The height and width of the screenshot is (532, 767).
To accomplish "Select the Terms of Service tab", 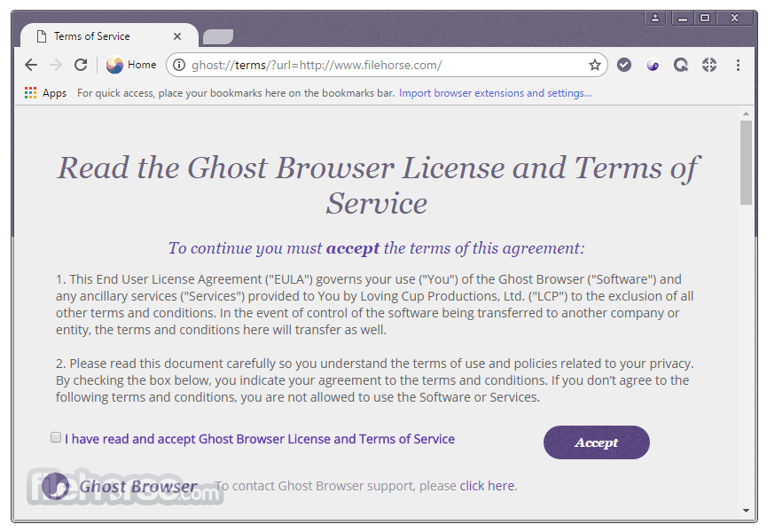I will pyautogui.click(x=108, y=35).
